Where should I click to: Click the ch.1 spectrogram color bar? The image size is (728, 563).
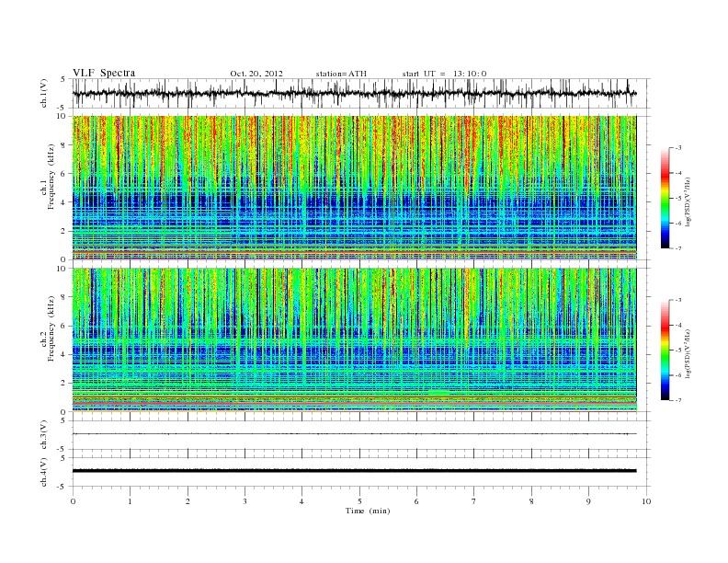(665, 199)
